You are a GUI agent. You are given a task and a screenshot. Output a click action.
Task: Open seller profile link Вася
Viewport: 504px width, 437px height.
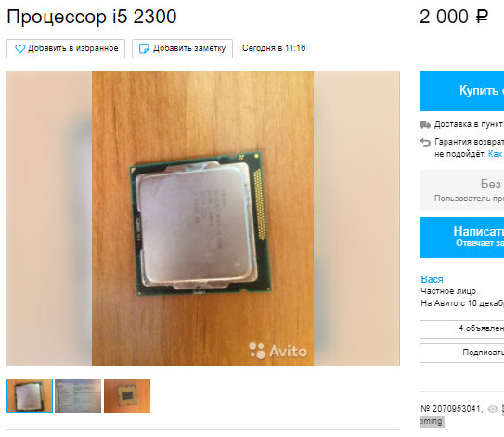click(432, 279)
